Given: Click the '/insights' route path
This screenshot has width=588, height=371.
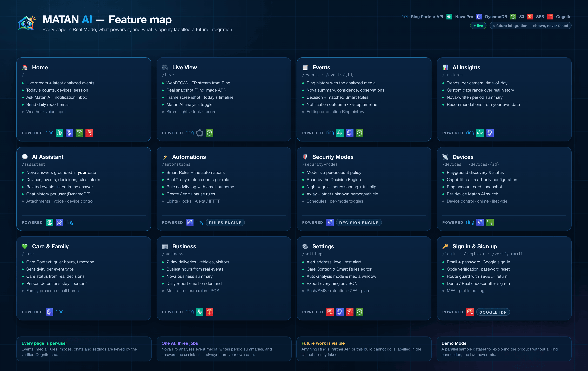Looking at the screenshot, I should [x=453, y=75].
